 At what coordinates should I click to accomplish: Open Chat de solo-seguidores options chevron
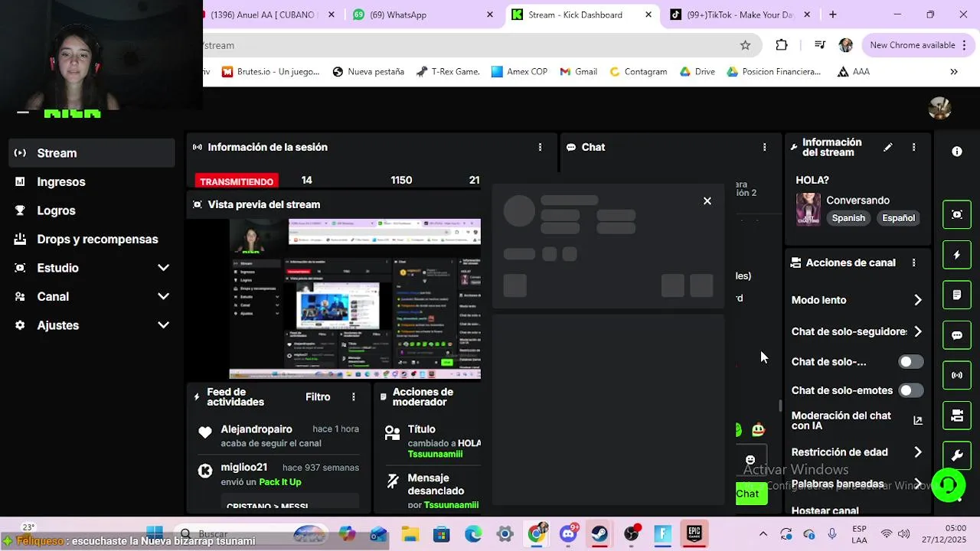click(x=918, y=331)
